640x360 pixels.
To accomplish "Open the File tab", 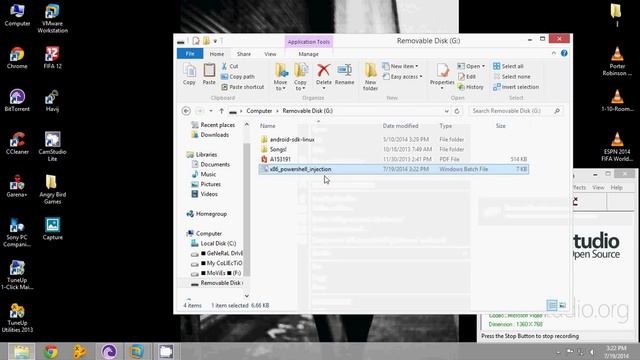I will (x=190, y=54).
